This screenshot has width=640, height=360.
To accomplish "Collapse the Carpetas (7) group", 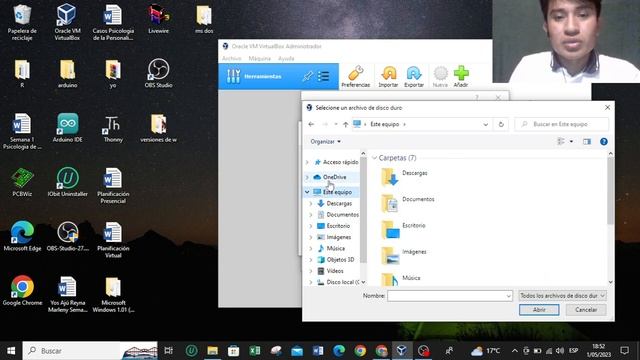I will [x=374, y=158].
